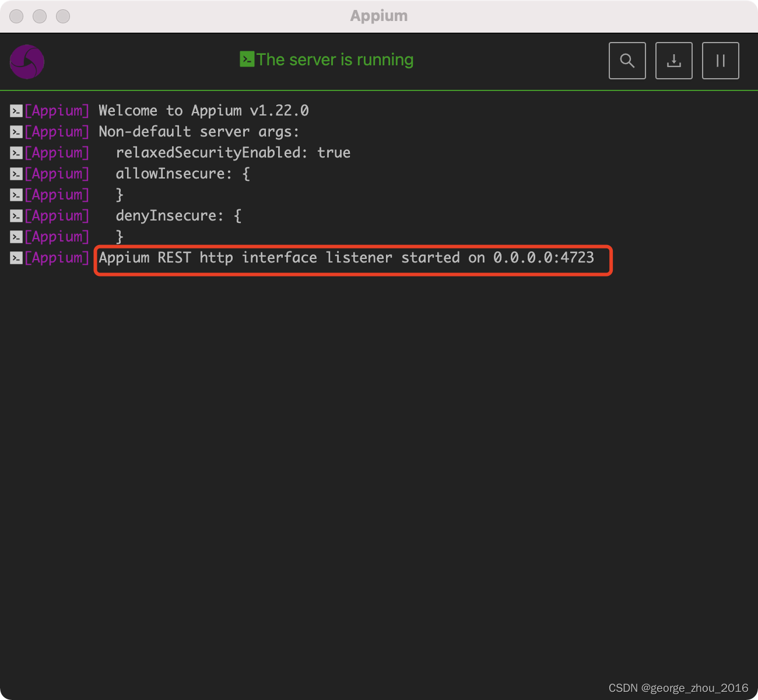This screenshot has width=758, height=700.
Task: Click log line 'Non-default server args:'
Action: (199, 132)
